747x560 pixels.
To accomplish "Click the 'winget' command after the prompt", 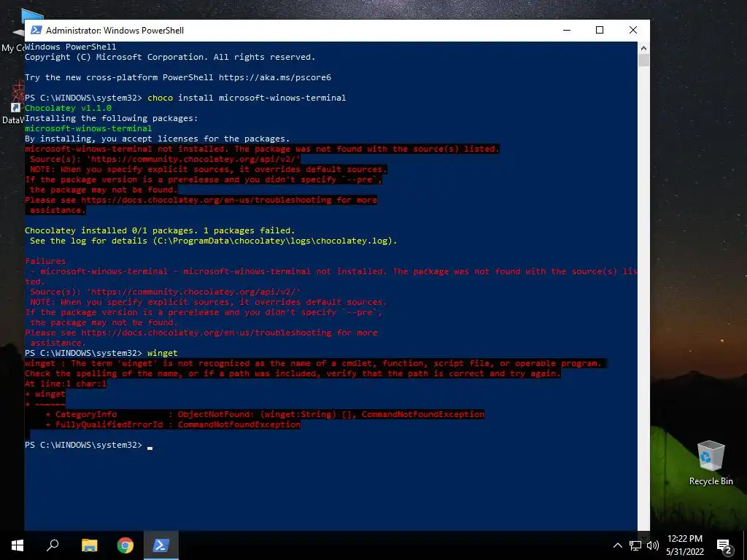I will 163,353.
